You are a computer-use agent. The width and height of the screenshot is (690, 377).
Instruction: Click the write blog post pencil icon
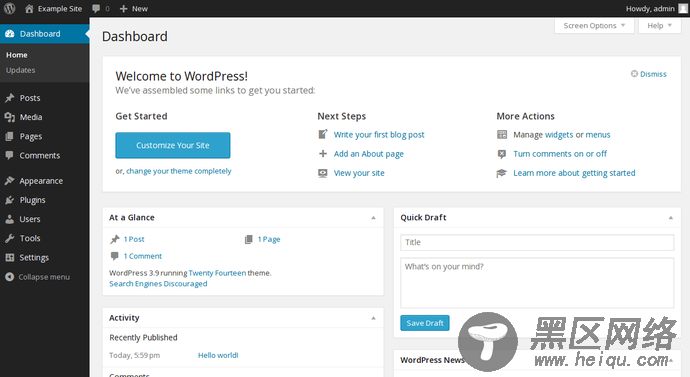point(323,134)
